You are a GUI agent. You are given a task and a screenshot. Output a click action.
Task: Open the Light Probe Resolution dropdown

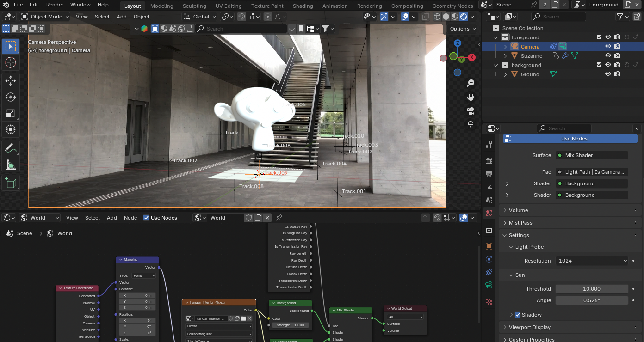[592, 261]
